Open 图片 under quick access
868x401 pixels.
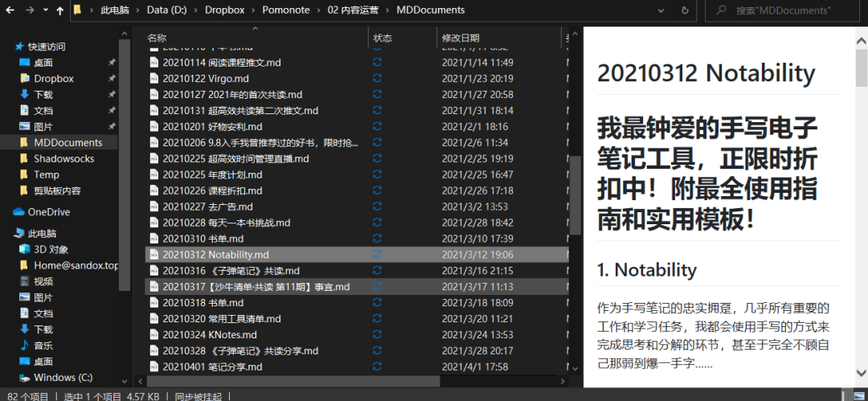(43, 127)
